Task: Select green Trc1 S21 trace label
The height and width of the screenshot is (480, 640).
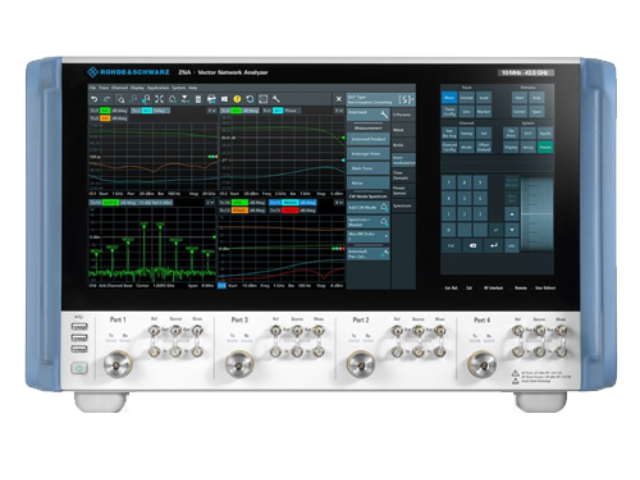Action: click(105, 111)
